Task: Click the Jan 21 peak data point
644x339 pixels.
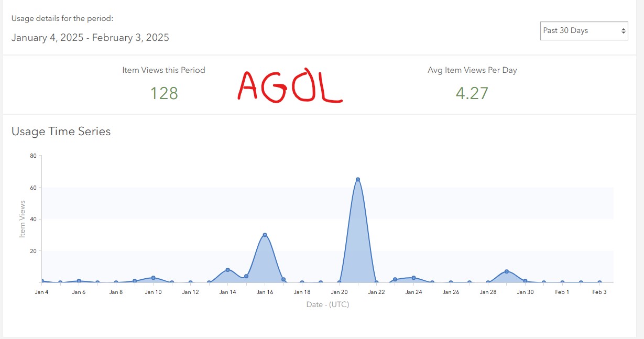Action: 358,179
